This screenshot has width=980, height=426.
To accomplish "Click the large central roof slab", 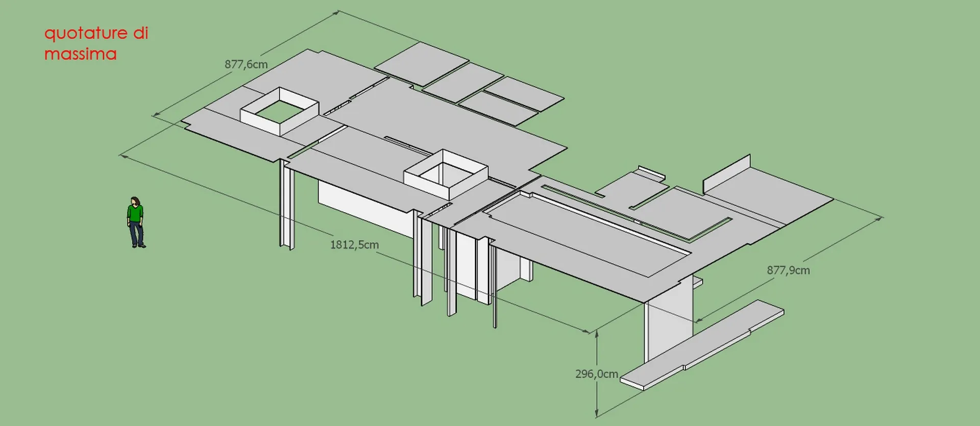I will click(449, 122).
